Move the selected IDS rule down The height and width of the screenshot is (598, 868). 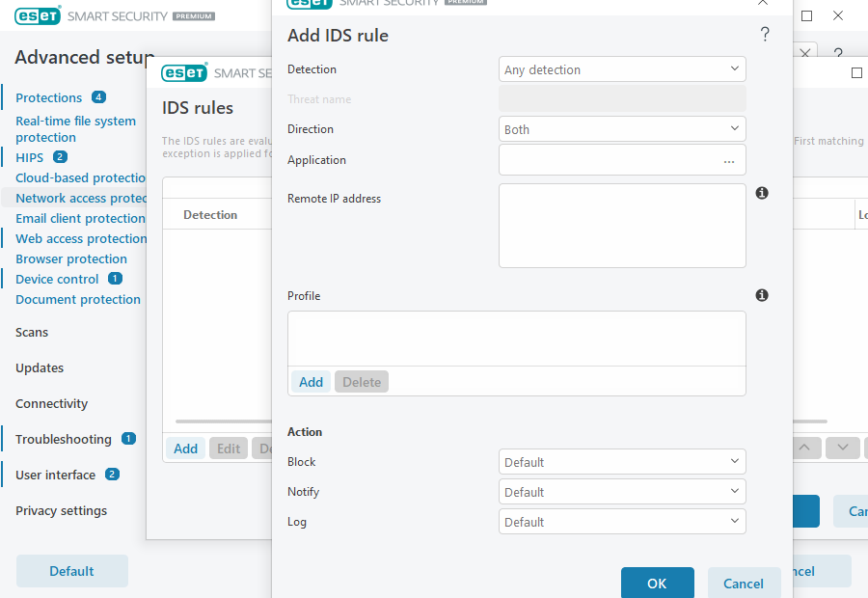pyautogui.click(x=841, y=448)
